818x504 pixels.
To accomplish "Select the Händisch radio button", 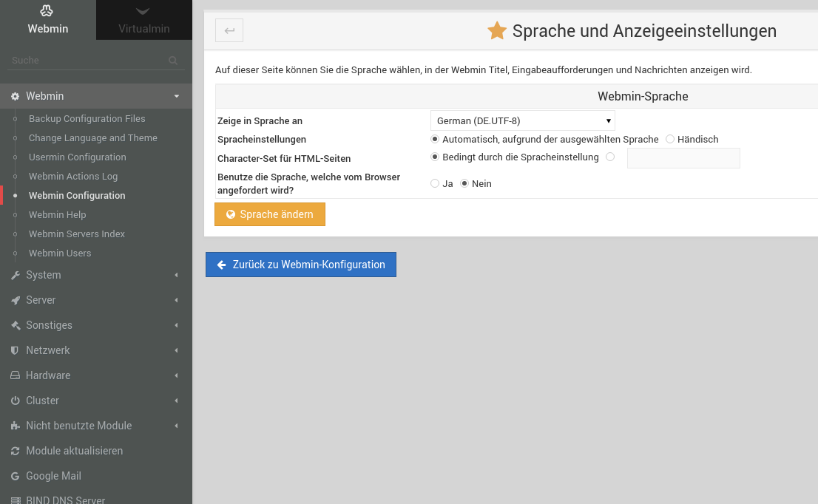I will pyautogui.click(x=669, y=139).
